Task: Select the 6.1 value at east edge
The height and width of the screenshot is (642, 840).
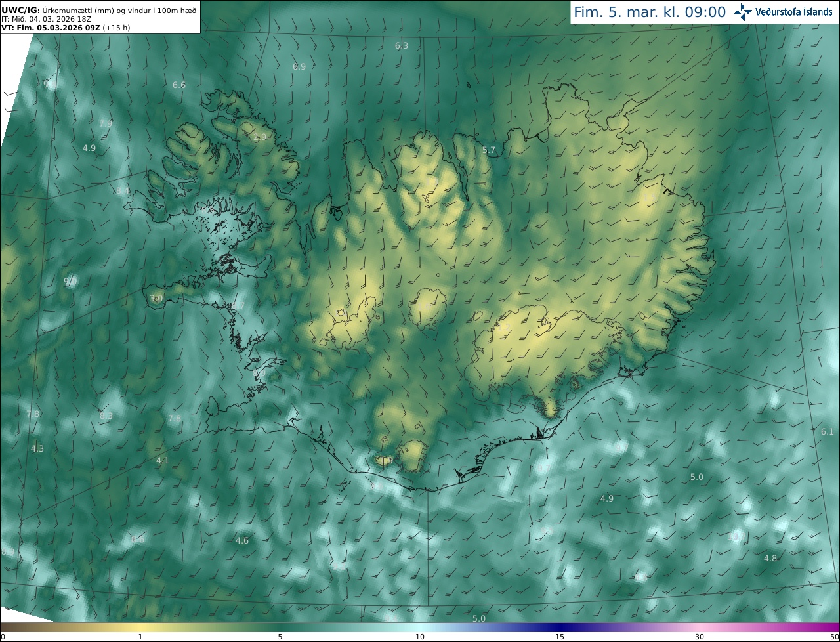Action: click(x=828, y=431)
